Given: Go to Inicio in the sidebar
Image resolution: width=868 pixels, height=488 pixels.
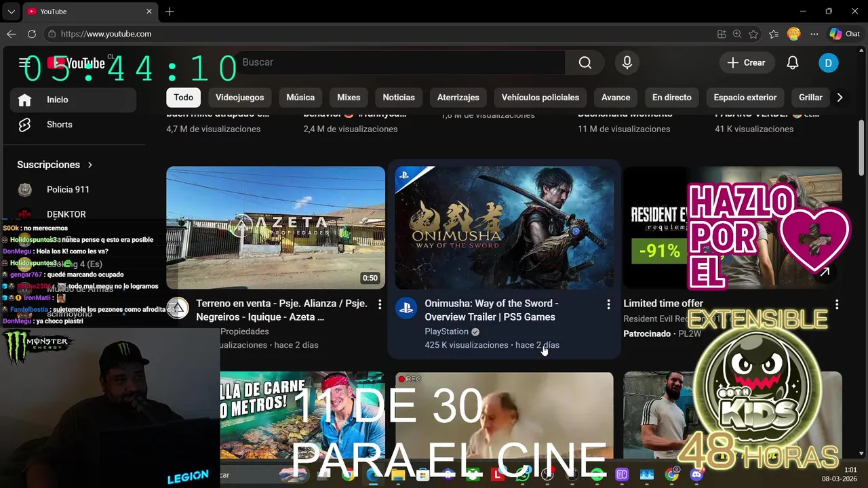Looking at the screenshot, I should (73, 100).
